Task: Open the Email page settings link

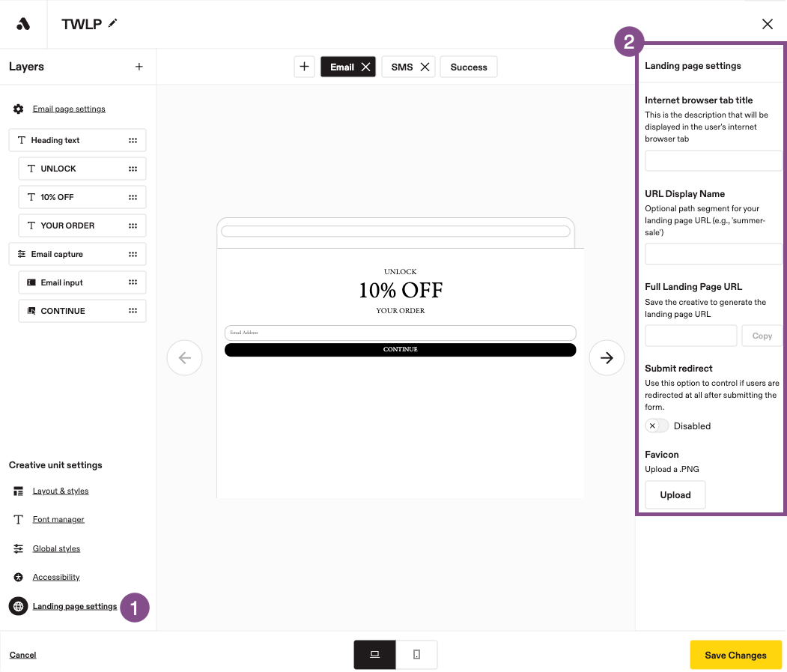Action: coord(69,109)
